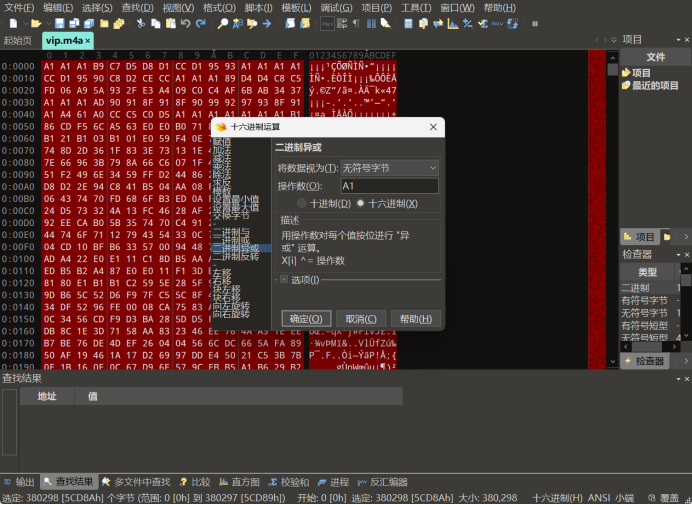This screenshot has width=692, height=505.
Task: Open the 将数据视为 data type dropdown
Action: (x=390, y=168)
